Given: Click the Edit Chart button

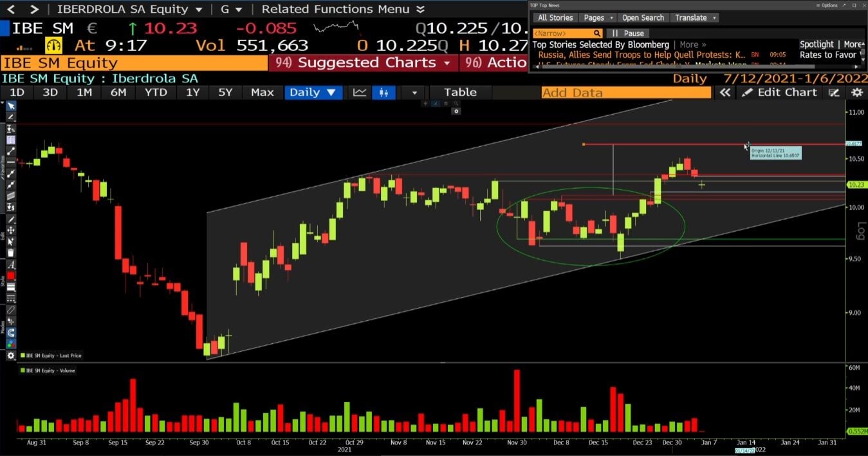Looking at the screenshot, I should point(780,92).
